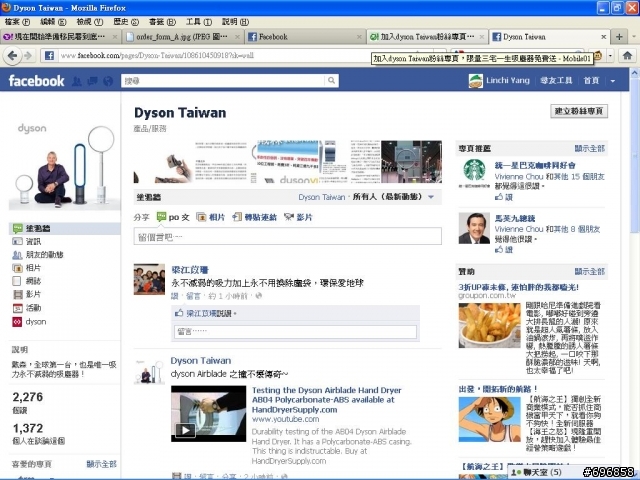Click 顯示全部 in the 贊助 section
640x480 pixels.
589,271
